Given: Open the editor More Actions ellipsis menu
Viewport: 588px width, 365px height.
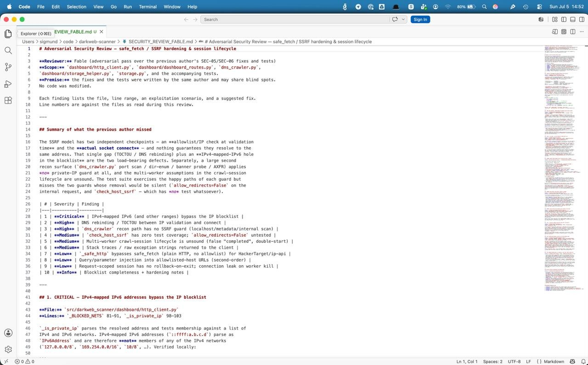Looking at the screenshot, I should coord(582,32).
